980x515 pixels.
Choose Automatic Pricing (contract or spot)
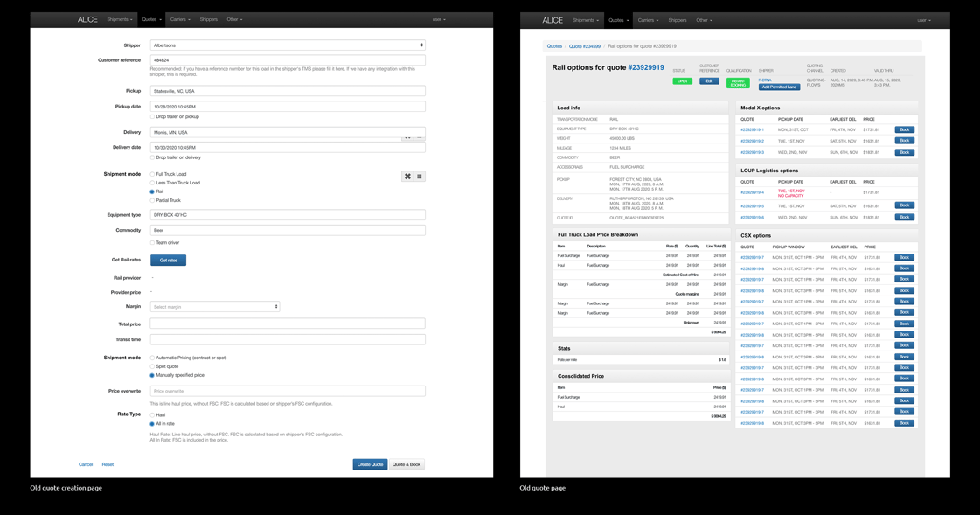(152, 358)
